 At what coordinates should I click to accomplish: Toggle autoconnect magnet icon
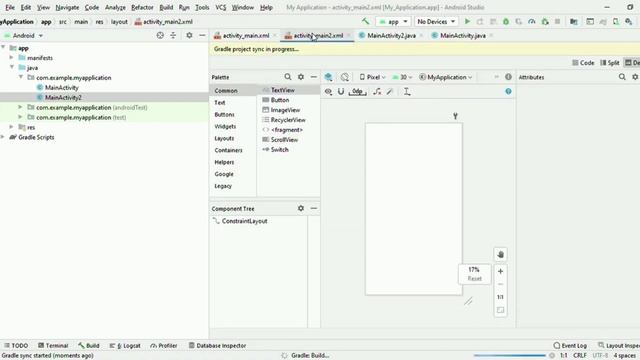click(341, 92)
